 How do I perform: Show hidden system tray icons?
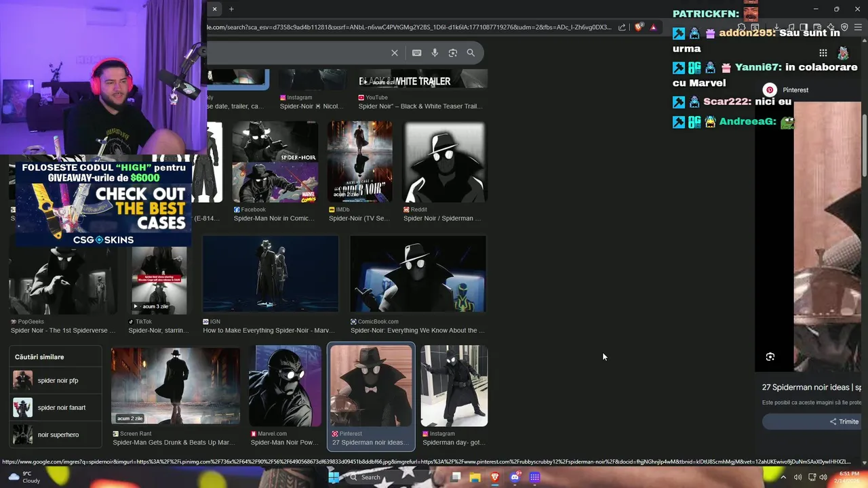click(783, 477)
